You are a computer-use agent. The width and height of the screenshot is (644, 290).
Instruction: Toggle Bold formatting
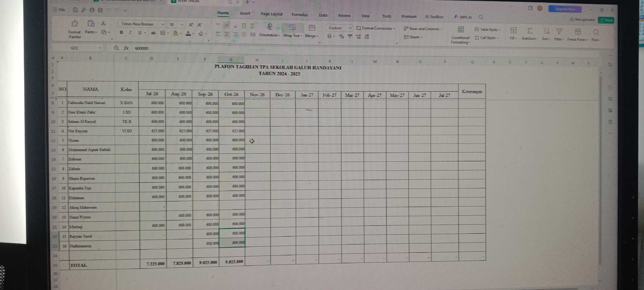(x=121, y=33)
